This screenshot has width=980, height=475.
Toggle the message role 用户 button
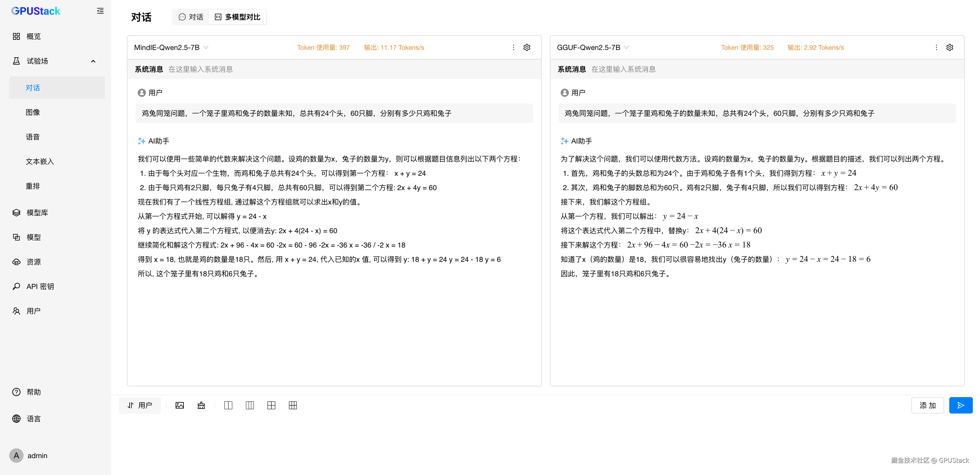point(140,405)
